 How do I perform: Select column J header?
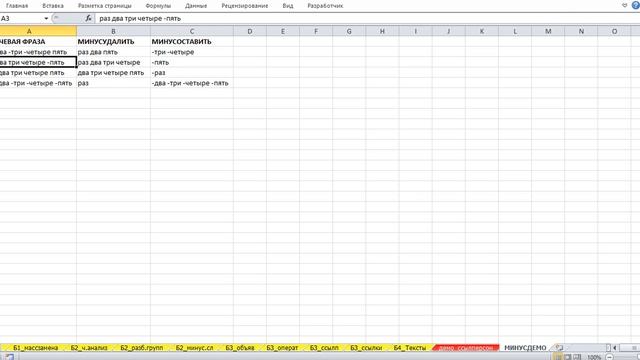click(449, 31)
